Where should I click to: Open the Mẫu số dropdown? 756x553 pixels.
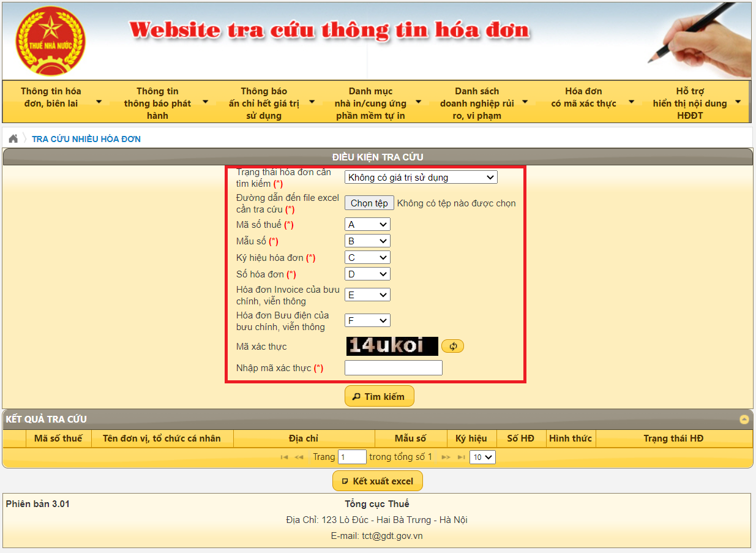[x=367, y=241]
